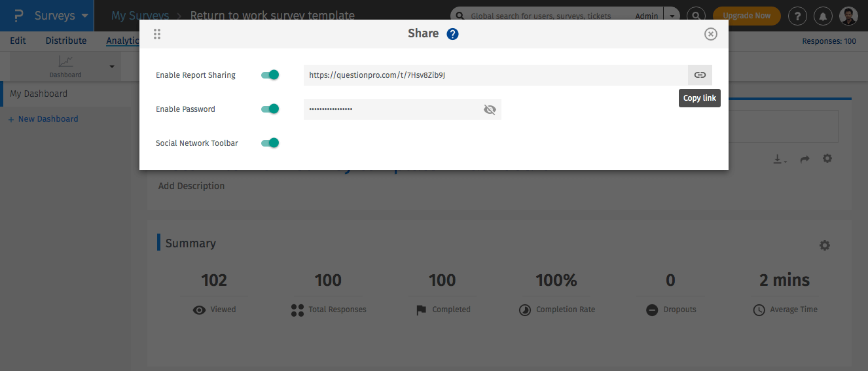
Task: Turn off Enable Report Sharing switch
Action: pos(270,75)
